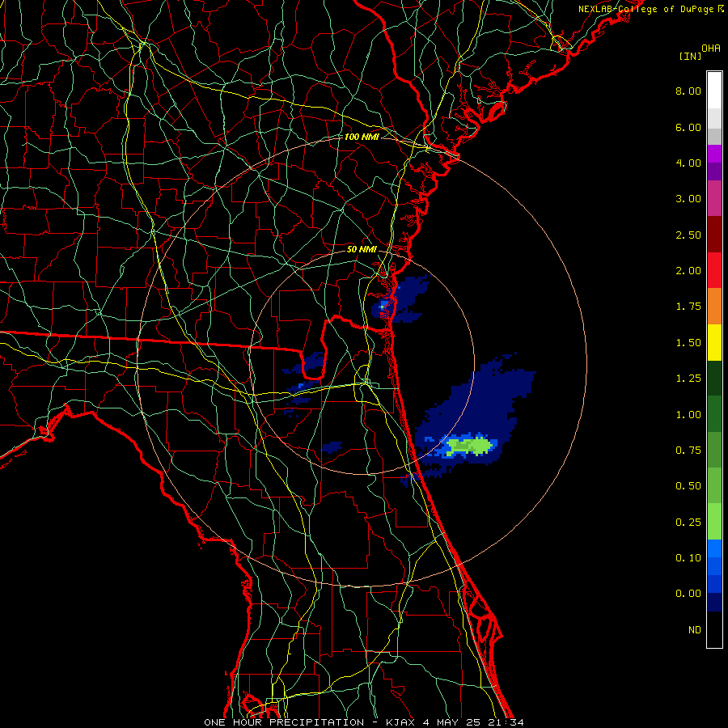The width and height of the screenshot is (728, 728).
Task: Click the 0.00 legend value
Action: [x=688, y=594]
